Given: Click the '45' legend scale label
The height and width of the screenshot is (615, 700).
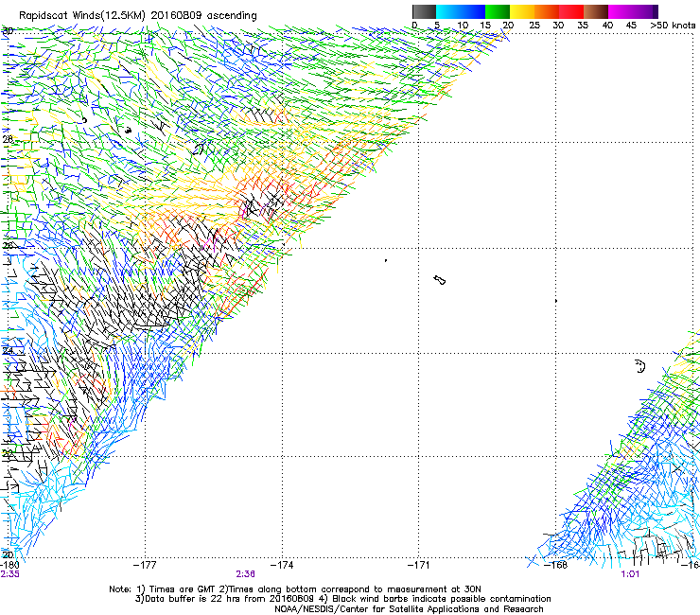Looking at the screenshot, I should pos(631,26).
